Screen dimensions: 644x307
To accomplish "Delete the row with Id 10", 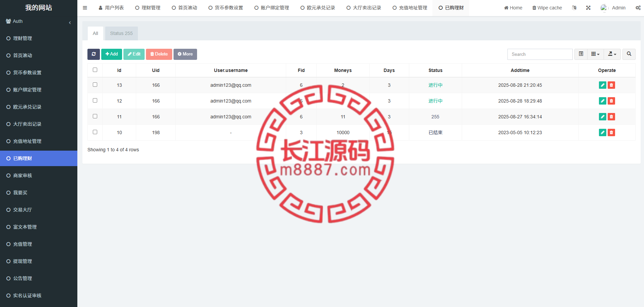I will click(611, 132).
